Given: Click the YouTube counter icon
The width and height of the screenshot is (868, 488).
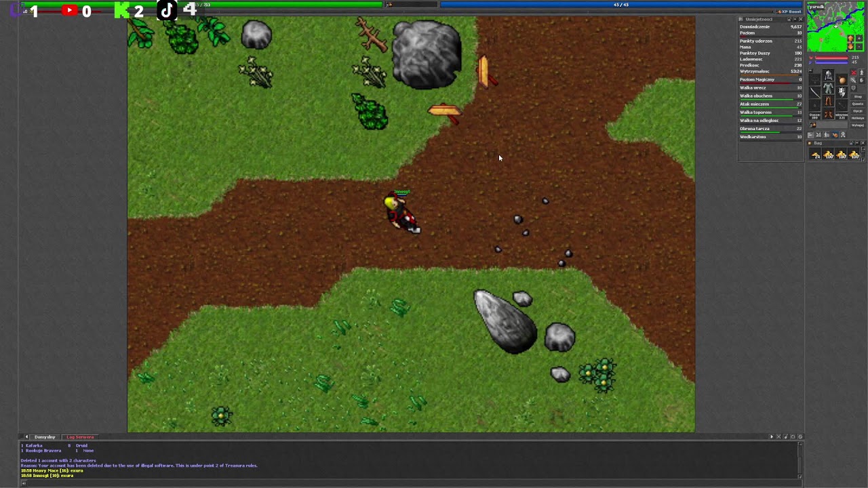Looking at the screenshot, I should point(69,10).
